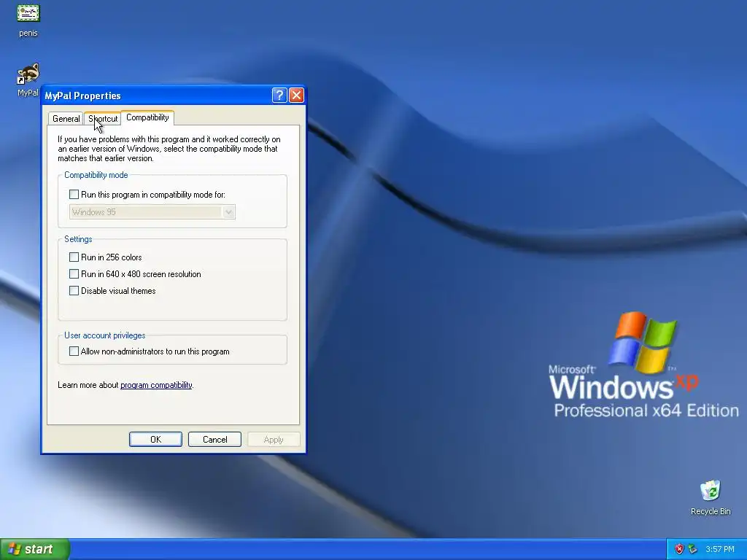
Task: Open the Recycle Bin icon
Action: (x=711, y=491)
